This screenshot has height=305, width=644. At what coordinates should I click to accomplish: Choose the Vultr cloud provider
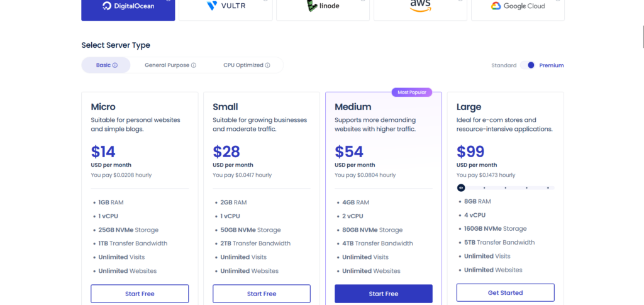click(x=225, y=8)
